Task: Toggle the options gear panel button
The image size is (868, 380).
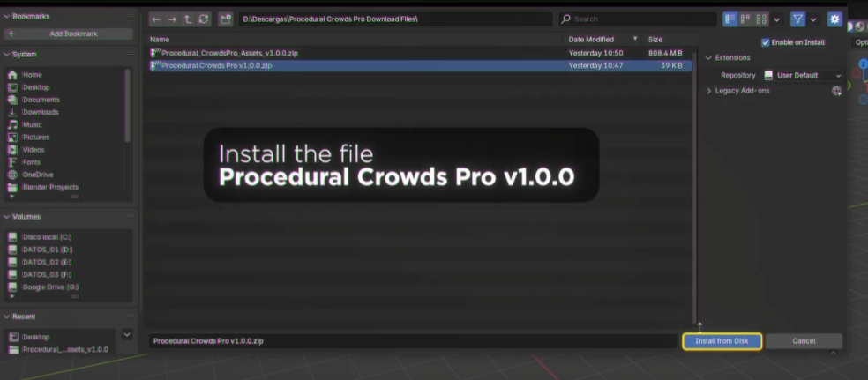Action: pos(834,19)
